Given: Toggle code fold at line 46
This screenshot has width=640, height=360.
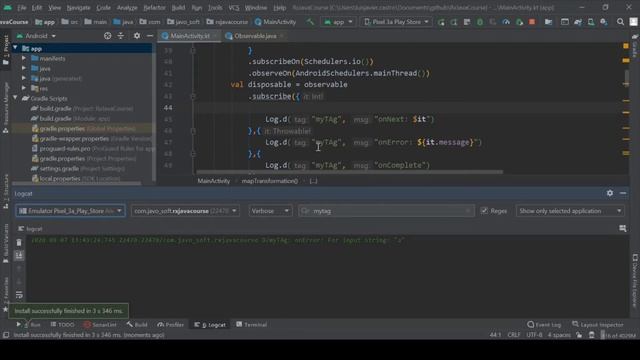Looking at the screenshot, I should coord(193,131).
